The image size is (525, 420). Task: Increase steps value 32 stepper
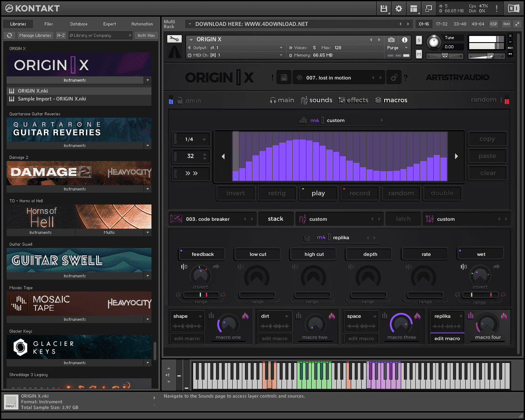tap(205, 154)
